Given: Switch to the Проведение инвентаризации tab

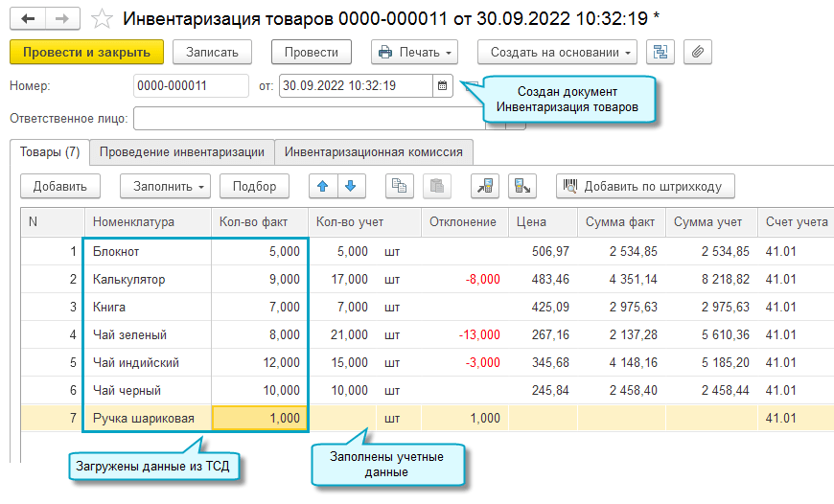Looking at the screenshot, I should click(x=181, y=151).
